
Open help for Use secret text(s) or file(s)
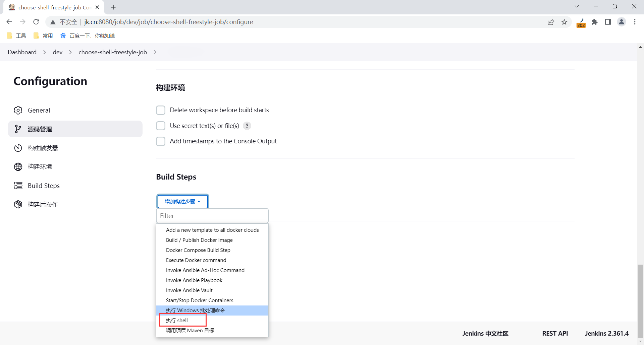pos(247,126)
